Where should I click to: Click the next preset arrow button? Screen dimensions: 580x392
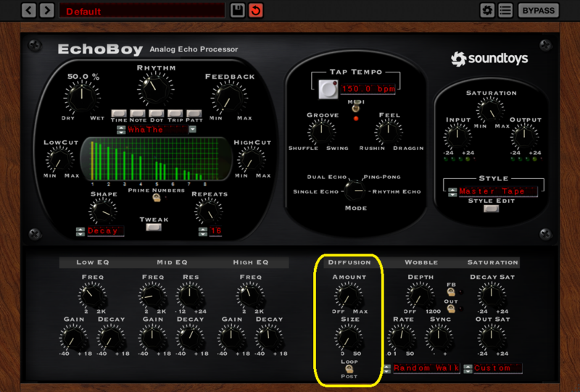click(47, 10)
